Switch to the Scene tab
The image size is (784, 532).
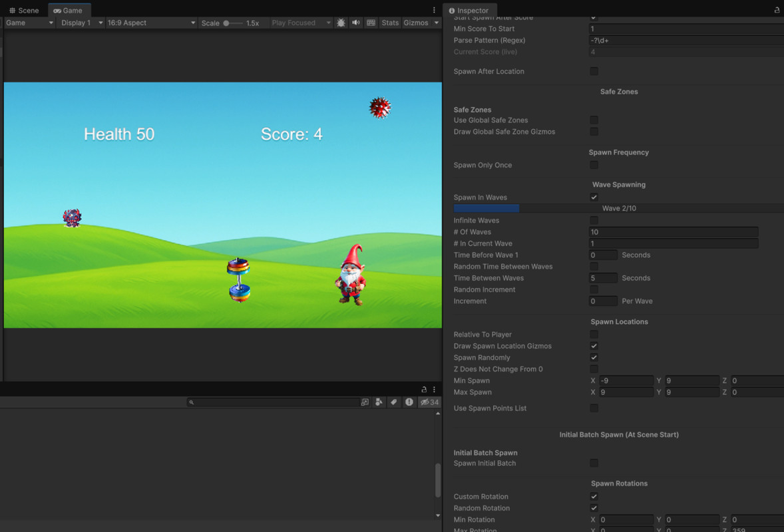tap(24, 11)
